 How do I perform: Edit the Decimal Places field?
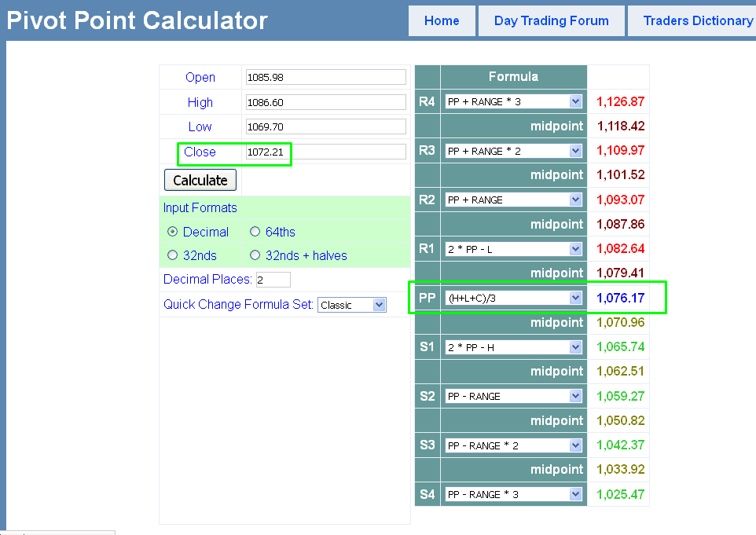pos(273,280)
